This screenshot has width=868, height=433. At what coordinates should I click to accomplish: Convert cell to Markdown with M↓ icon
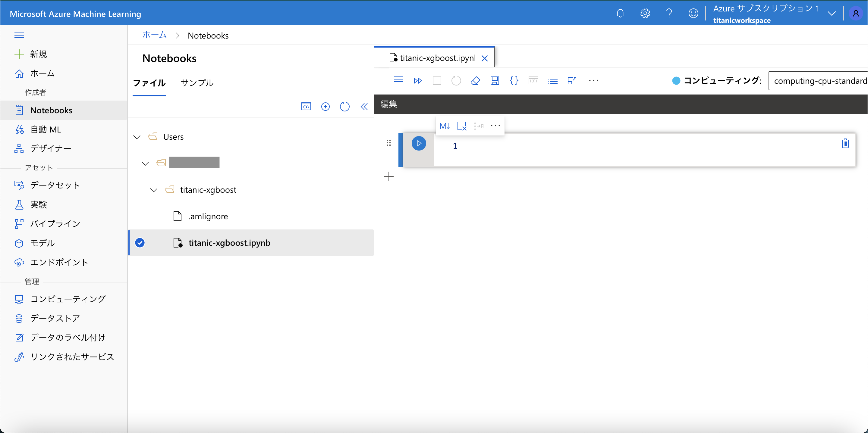[x=445, y=126]
